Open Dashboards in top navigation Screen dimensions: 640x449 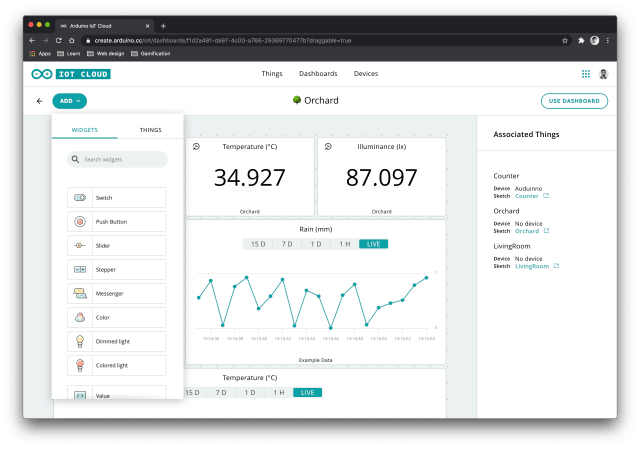[x=318, y=73]
